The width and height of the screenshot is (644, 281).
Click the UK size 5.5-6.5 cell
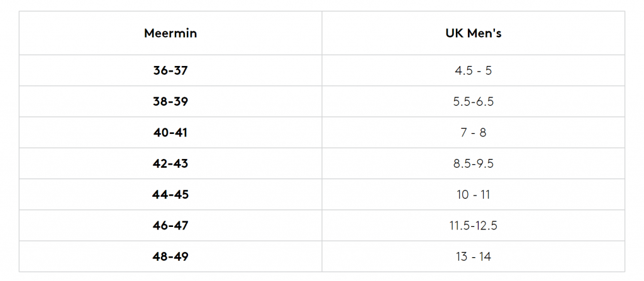(x=473, y=101)
